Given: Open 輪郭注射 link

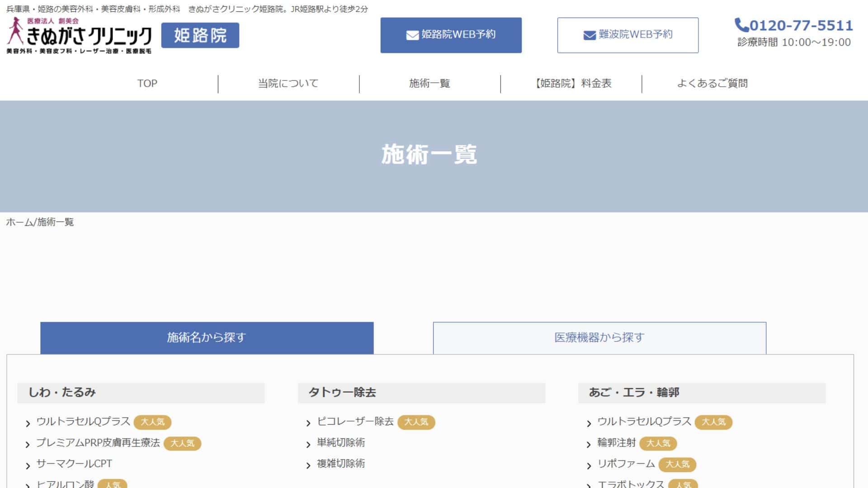Looking at the screenshot, I should 617,443.
